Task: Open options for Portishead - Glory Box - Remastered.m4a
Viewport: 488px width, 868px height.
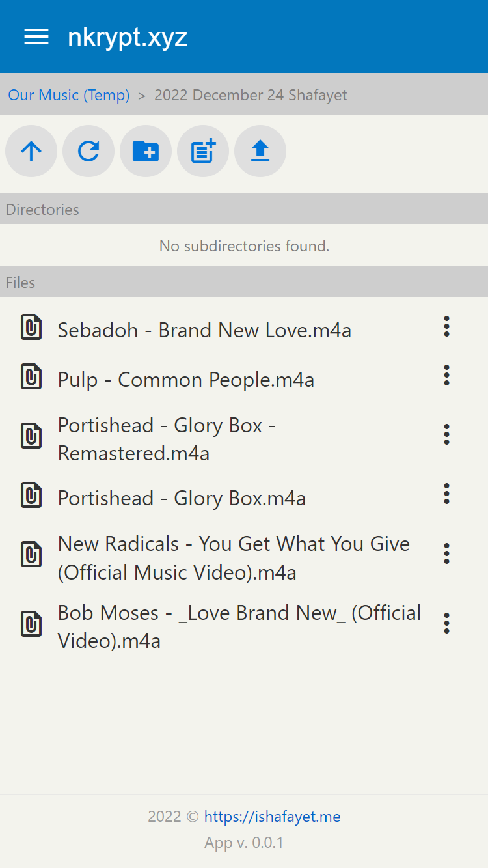Action: (446, 434)
